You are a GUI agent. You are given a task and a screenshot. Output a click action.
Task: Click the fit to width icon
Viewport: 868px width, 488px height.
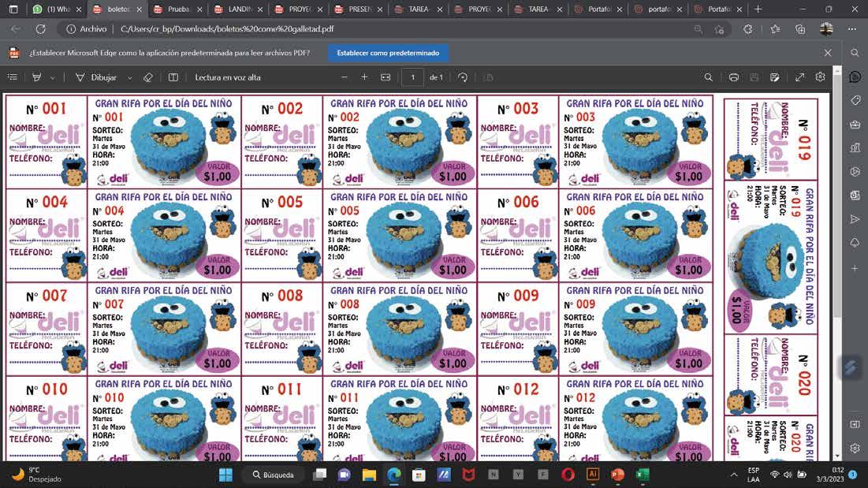click(386, 77)
